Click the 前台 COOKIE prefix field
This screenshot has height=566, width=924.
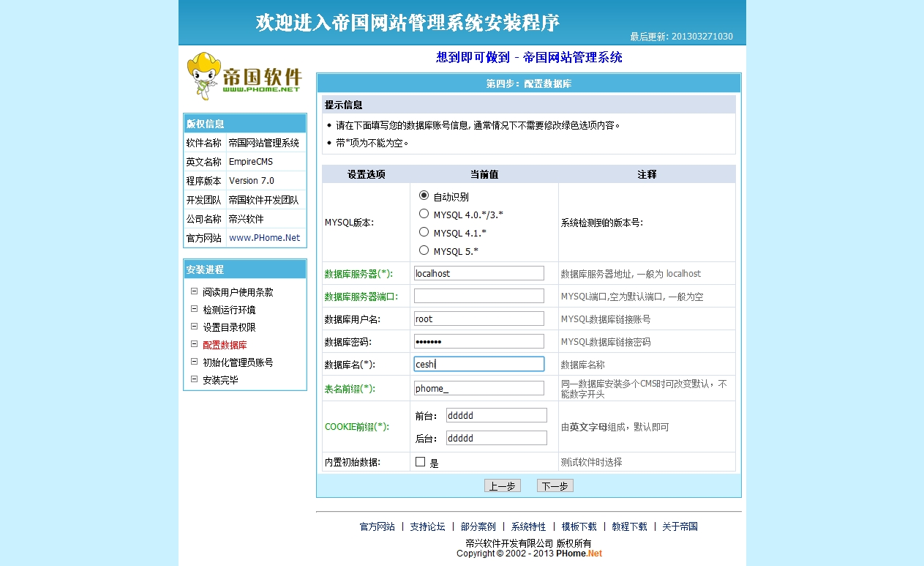[x=497, y=415]
